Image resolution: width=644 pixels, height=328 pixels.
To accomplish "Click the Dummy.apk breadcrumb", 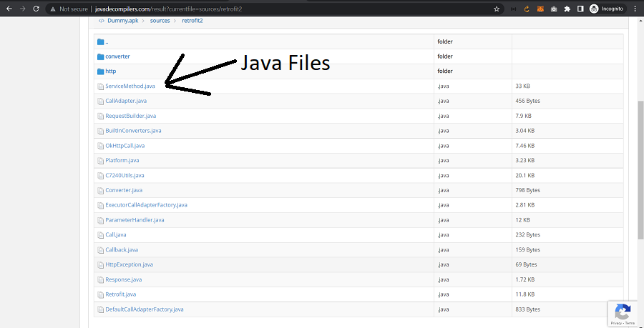I will (x=122, y=21).
